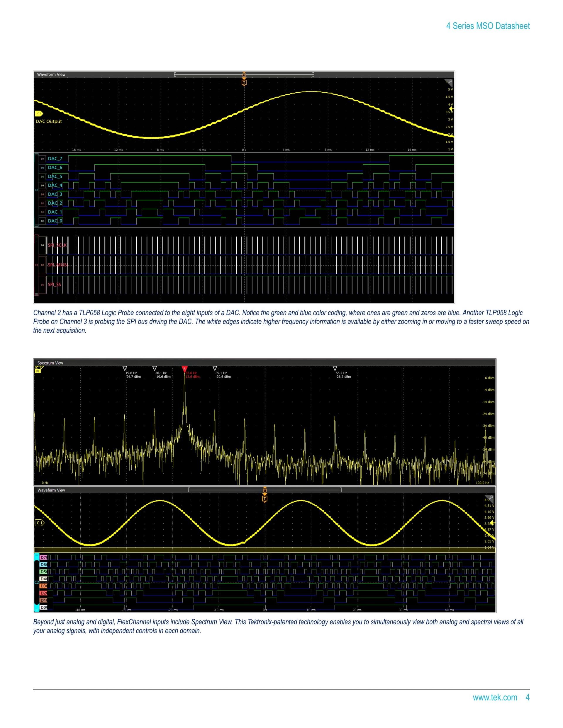Click the red R reference peak marker
The width and height of the screenshot is (563, 728).
pos(184,368)
